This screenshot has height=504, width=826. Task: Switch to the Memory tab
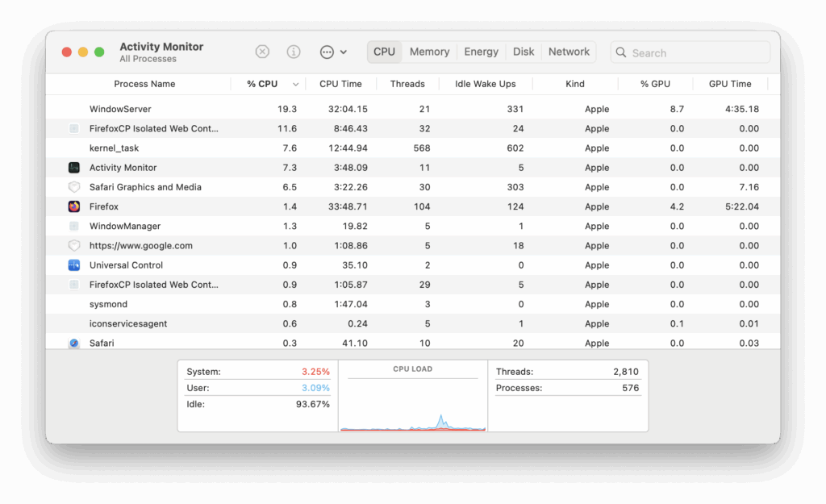click(x=429, y=52)
